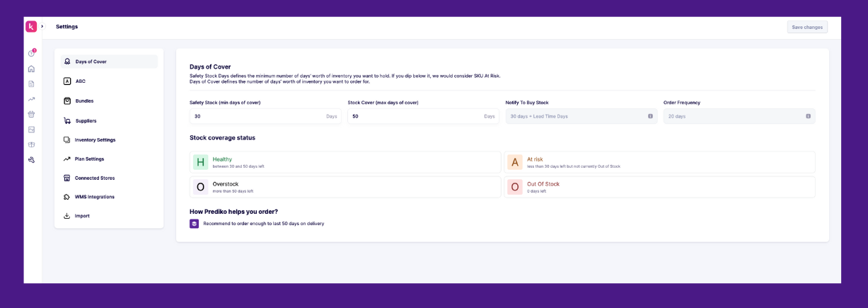Click the 'Days of Cover' panel heading
This screenshot has width=868, height=308.
[210, 67]
